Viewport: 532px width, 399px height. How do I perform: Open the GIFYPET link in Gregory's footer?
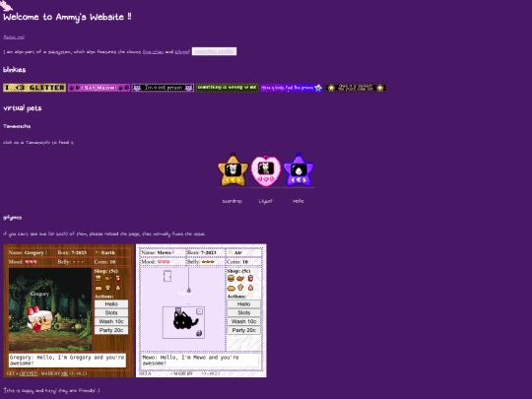(x=29, y=373)
